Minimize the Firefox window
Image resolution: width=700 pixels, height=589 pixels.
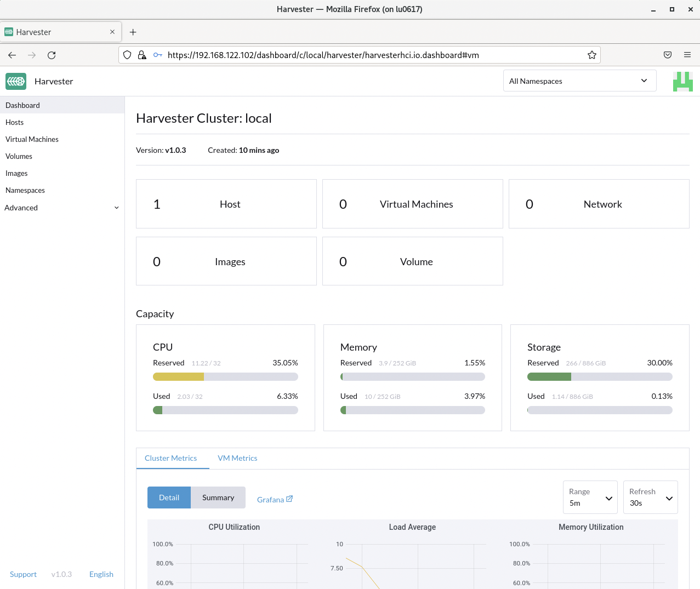click(653, 9)
